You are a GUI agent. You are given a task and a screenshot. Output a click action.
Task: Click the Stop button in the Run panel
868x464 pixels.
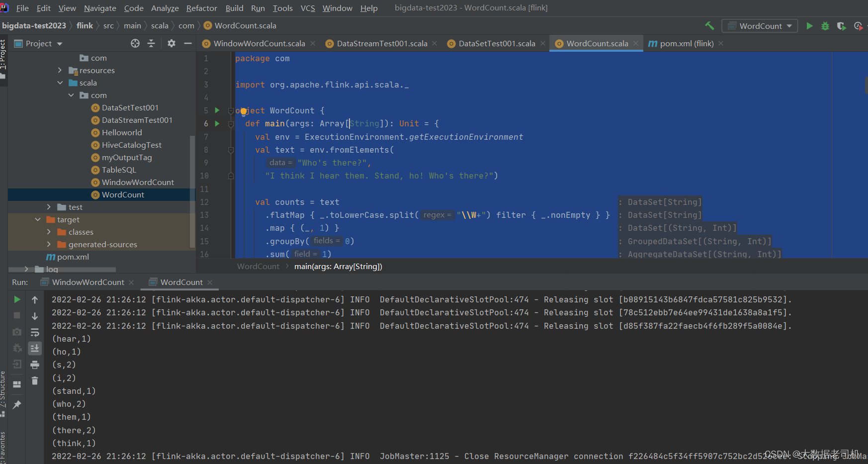(x=17, y=315)
